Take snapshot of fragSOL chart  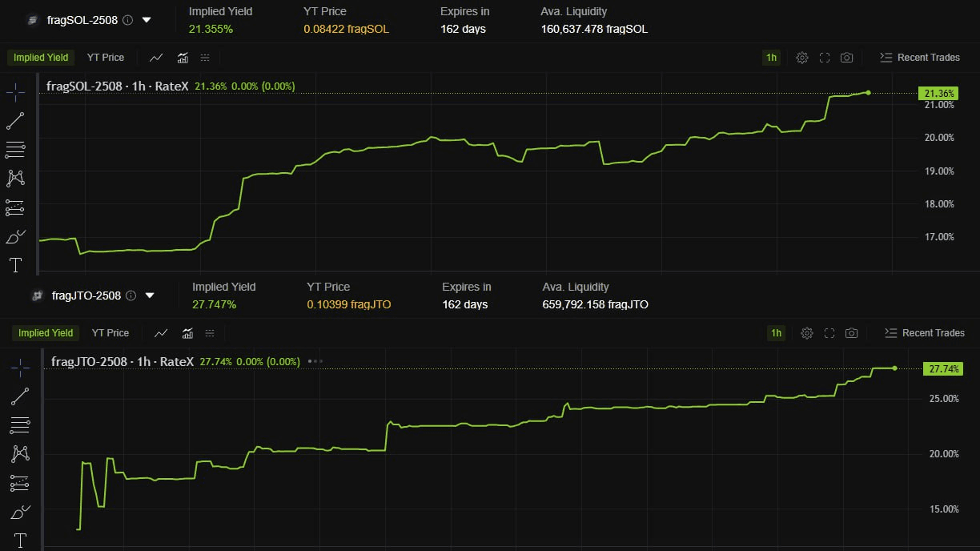click(847, 58)
